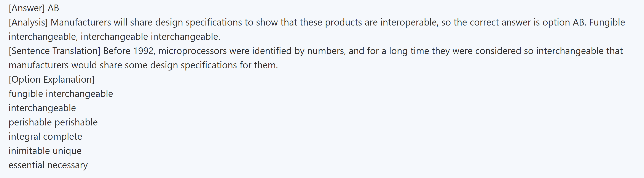Click the "[Option Explanation]" heading
The width and height of the screenshot is (644, 178).
click(x=51, y=80)
